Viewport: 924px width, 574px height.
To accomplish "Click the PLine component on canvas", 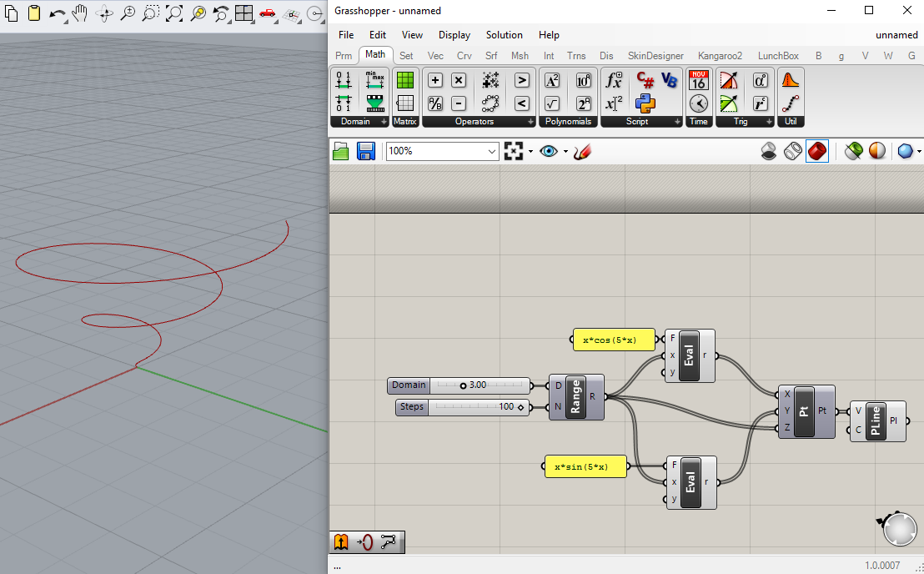I will [x=876, y=421].
